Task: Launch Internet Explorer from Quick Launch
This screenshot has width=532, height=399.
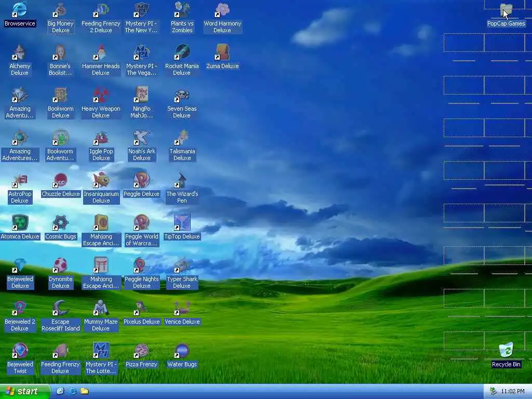Action: [x=72, y=391]
